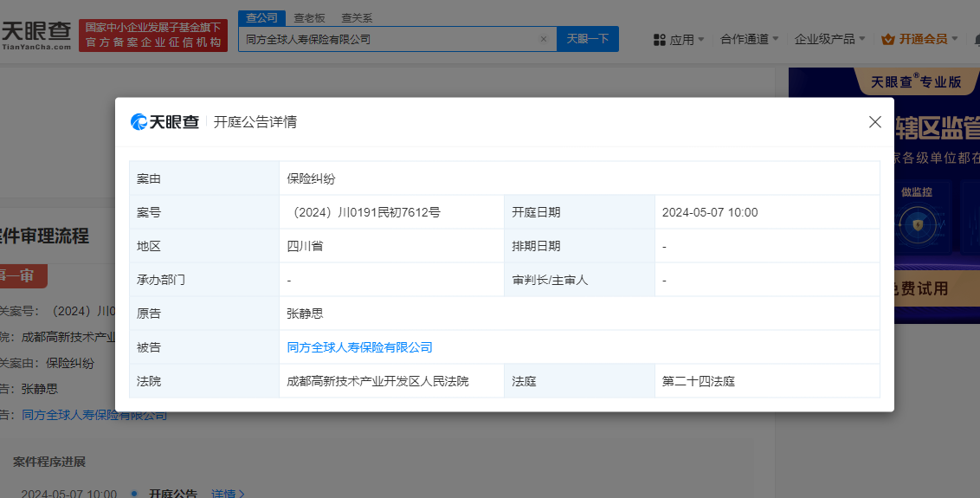
Task: Expand the 企业级产品 dropdown
Action: [x=830, y=39]
